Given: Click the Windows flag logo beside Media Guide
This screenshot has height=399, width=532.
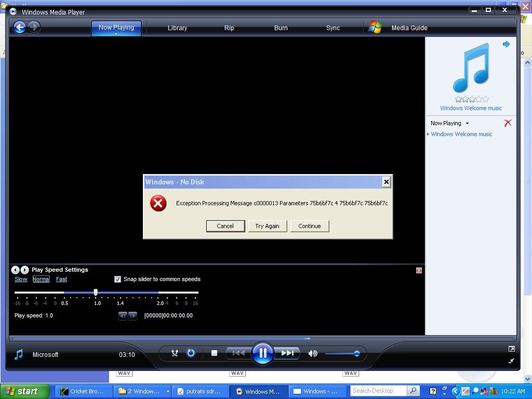Looking at the screenshot, I should tap(375, 27).
